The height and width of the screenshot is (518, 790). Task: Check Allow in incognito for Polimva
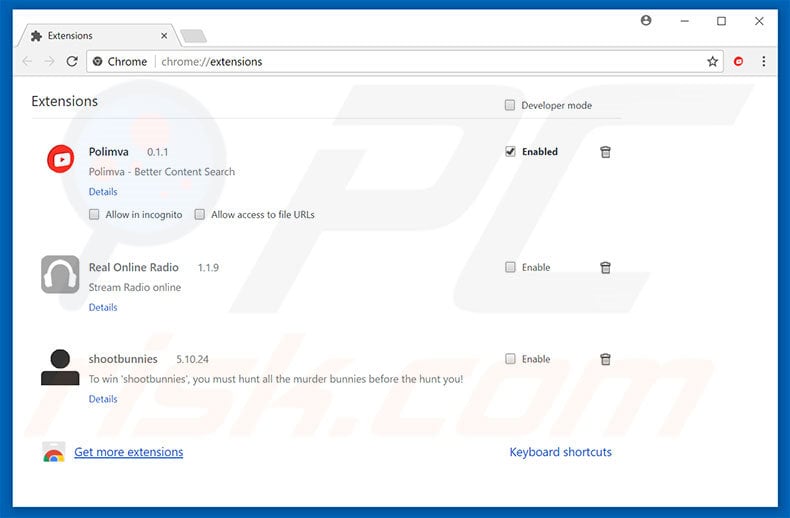(94, 215)
